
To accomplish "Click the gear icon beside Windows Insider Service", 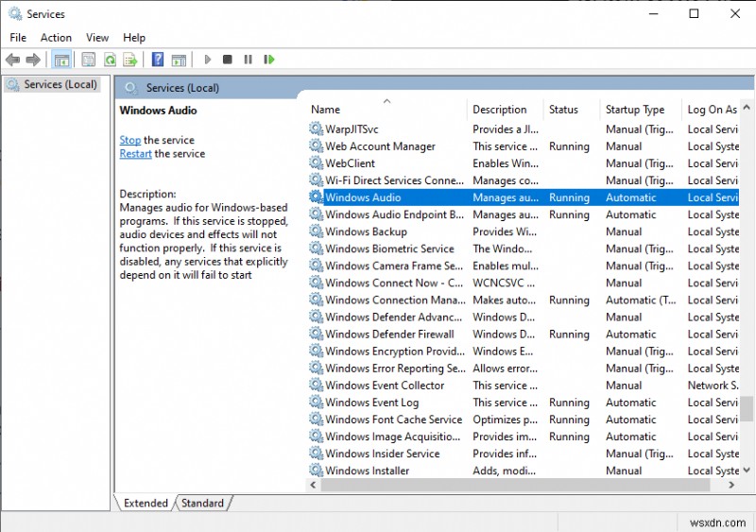I will click(x=316, y=453).
